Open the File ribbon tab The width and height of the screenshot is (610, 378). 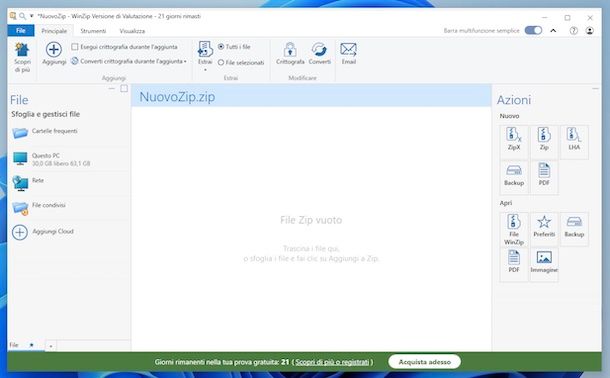coord(21,30)
